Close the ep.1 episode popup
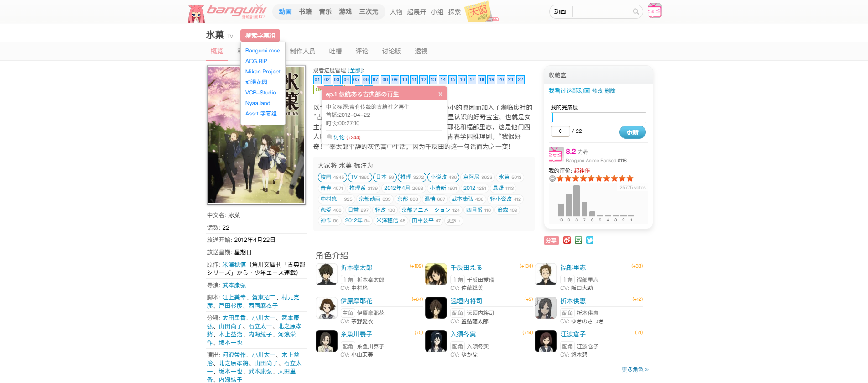The image size is (868, 383). pyautogui.click(x=440, y=94)
